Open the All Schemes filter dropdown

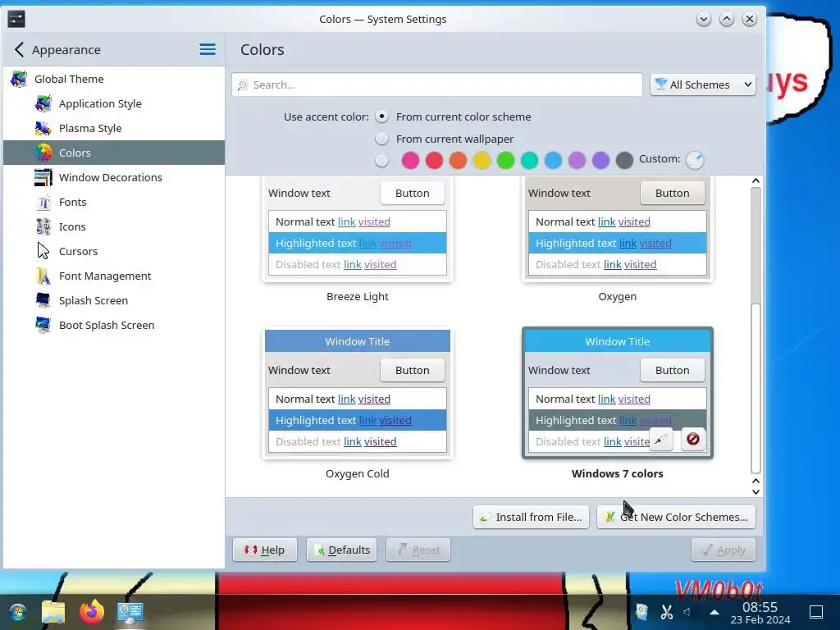tap(703, 84)
